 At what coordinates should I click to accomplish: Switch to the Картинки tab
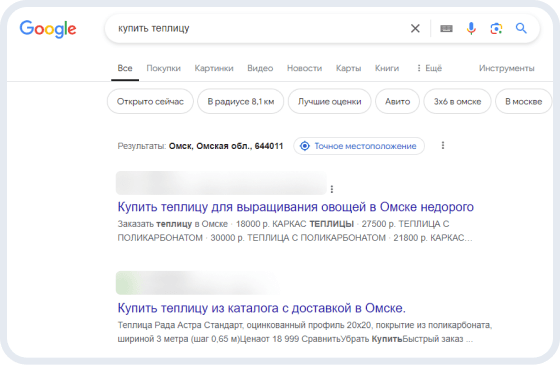click(214, 68)
